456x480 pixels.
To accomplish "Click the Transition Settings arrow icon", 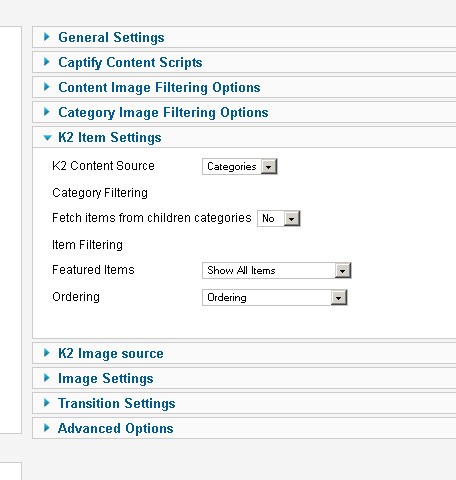I will click(x=47, y=403).
